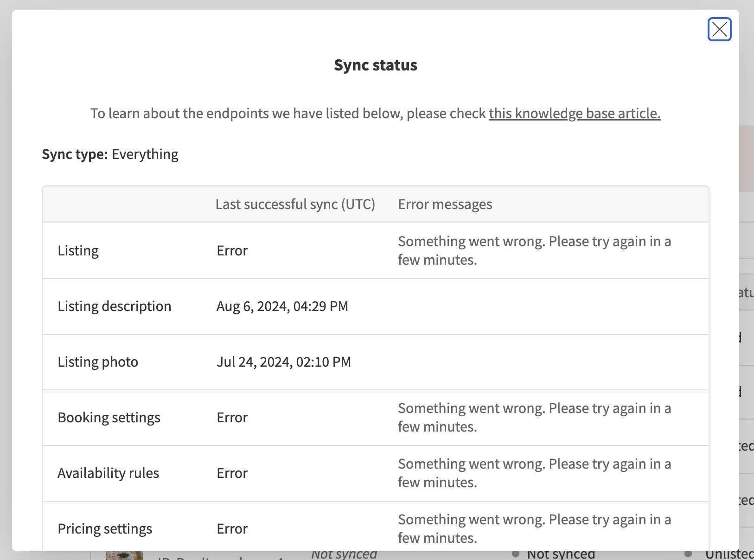
Task: Click the Error status for Pricing settings
Action: point(232,529)
